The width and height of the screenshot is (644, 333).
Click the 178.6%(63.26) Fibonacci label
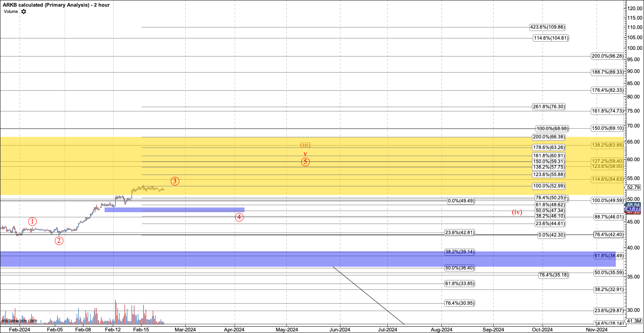(x=549, y=148)
